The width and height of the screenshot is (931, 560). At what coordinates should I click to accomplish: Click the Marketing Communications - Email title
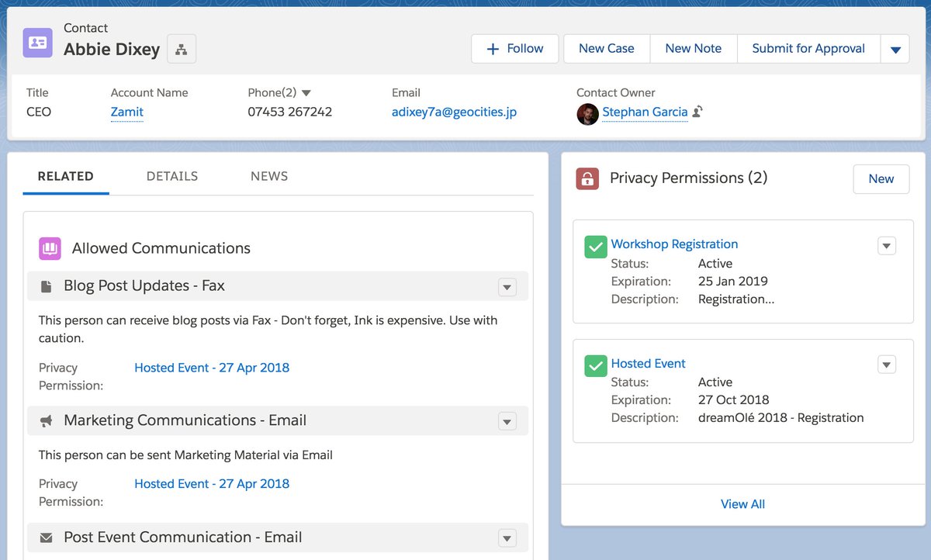point(185,420)
